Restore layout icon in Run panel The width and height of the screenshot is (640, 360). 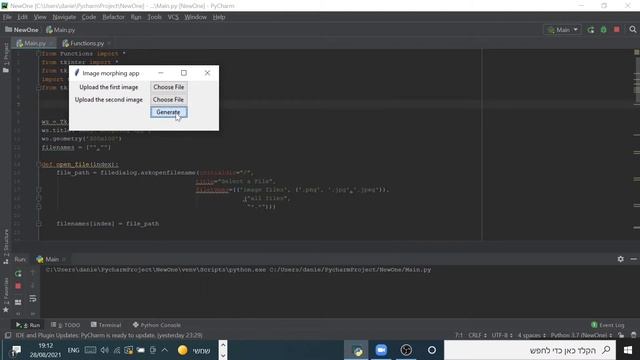point(18,302)
